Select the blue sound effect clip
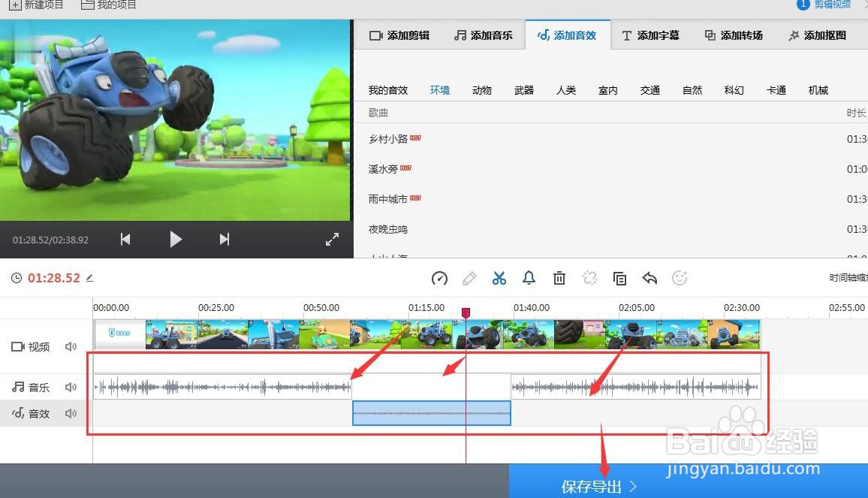 click(432, 413)
